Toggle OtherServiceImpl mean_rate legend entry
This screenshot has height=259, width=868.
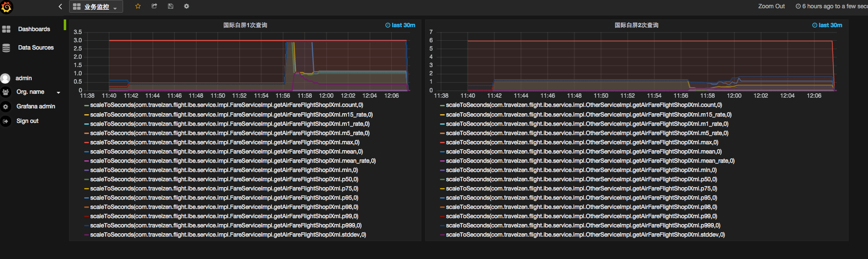[x=590, y=161]
